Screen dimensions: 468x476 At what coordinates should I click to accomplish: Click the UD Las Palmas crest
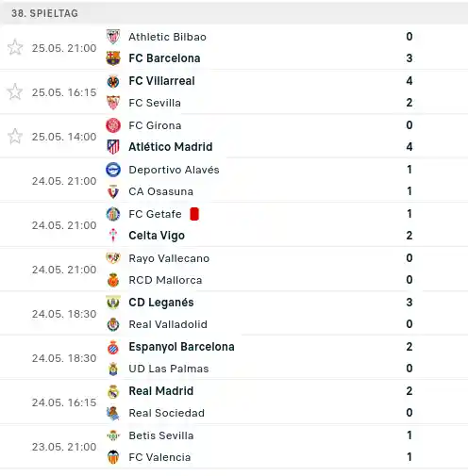pos(113,369)
